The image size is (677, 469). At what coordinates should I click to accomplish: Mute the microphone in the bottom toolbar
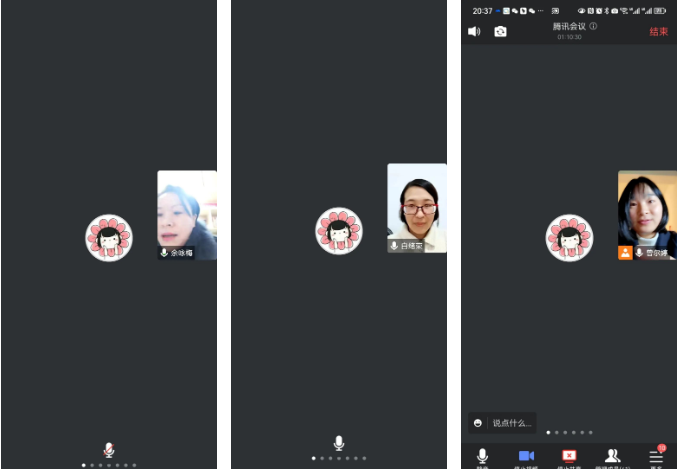(x=482, y=456)
